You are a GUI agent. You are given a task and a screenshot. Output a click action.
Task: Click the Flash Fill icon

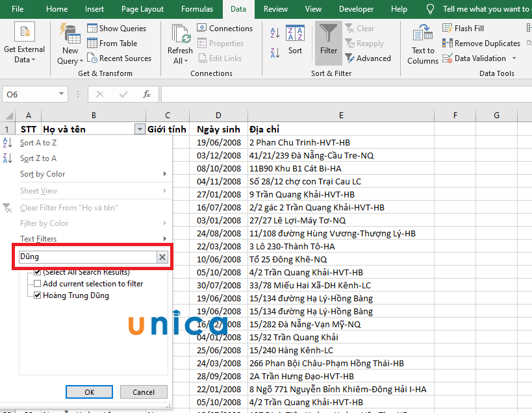tap(447, 28)
